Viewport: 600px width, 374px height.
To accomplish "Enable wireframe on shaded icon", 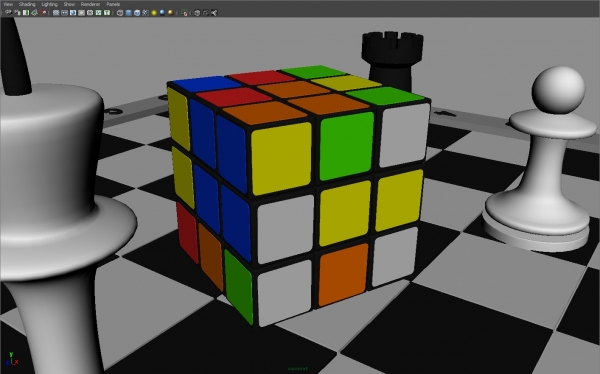I will coord(137,13).
